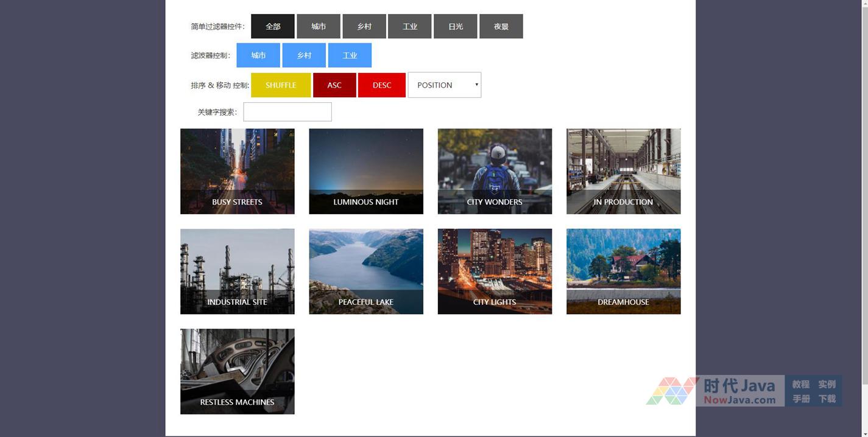The image size is (868, 437).
Task: Sort items with the ASC button
Action: pos(334,85)
